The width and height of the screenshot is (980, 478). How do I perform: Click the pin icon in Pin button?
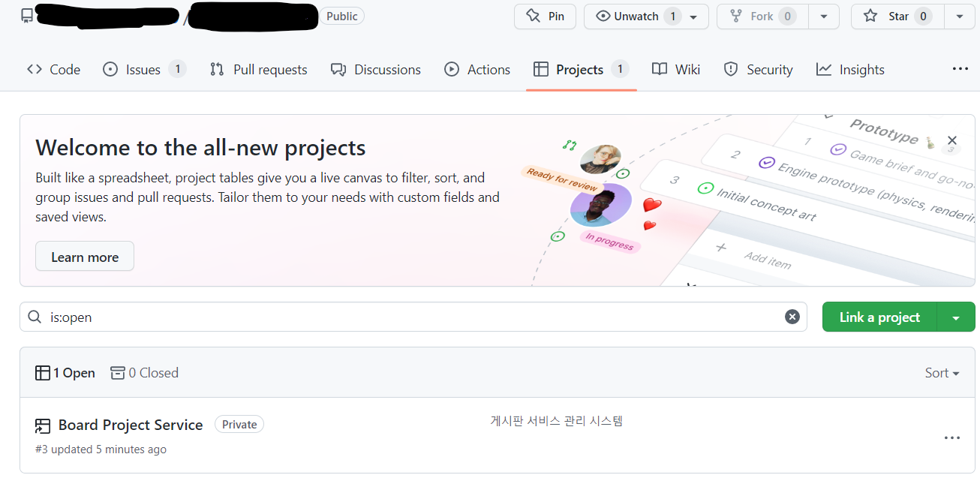(533, 16)
